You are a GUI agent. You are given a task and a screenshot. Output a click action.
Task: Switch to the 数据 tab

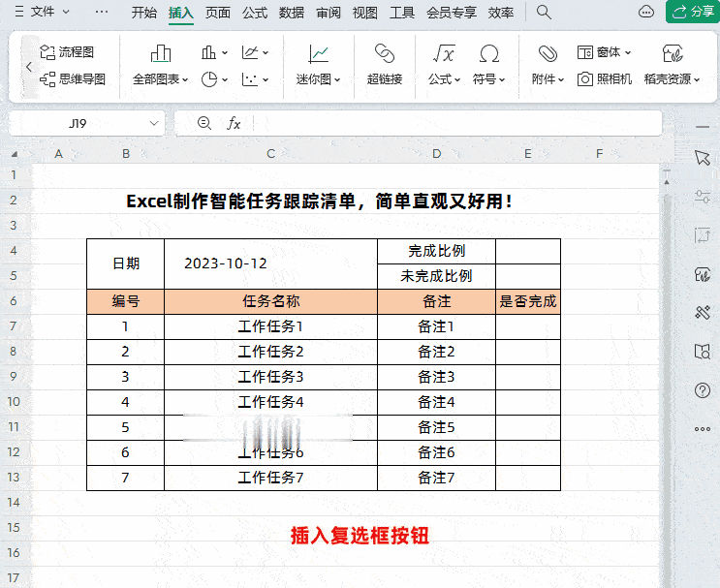(x=292, y=13)
